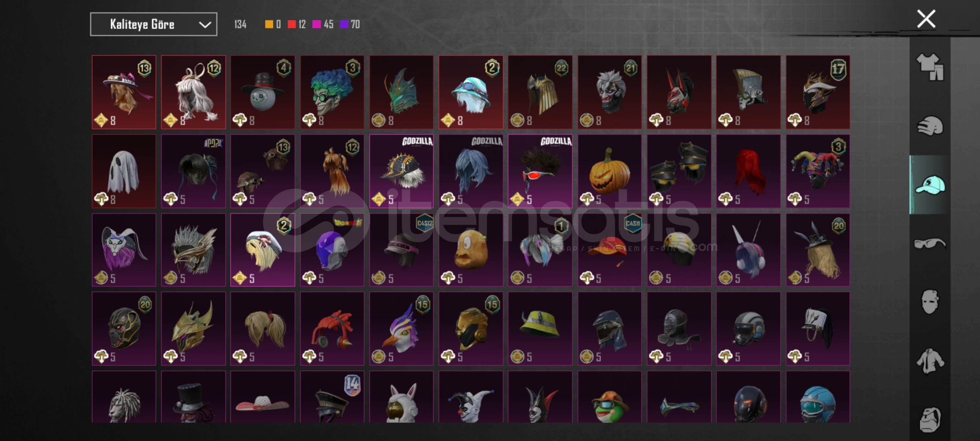This screenshot has height=441, width=980.
Task: Select the jack-o-lantern pumpkin head item
Action: (610, 171)
